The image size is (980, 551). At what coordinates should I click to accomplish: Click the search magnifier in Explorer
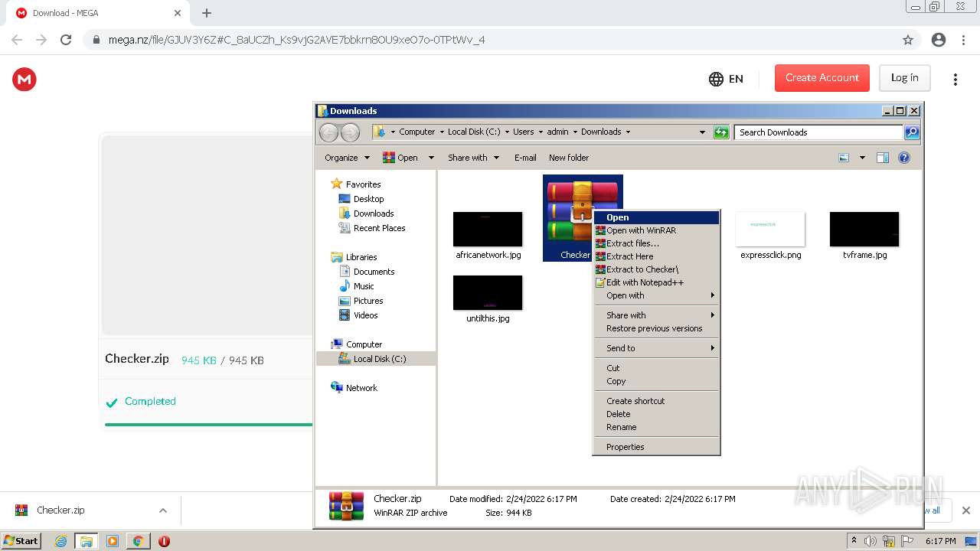coord(912,132)
